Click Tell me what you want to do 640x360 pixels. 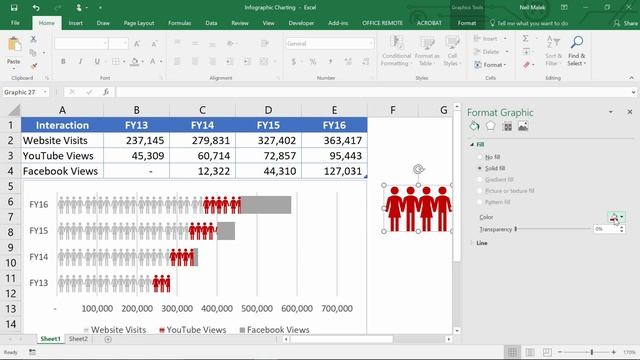click(529, 23)
